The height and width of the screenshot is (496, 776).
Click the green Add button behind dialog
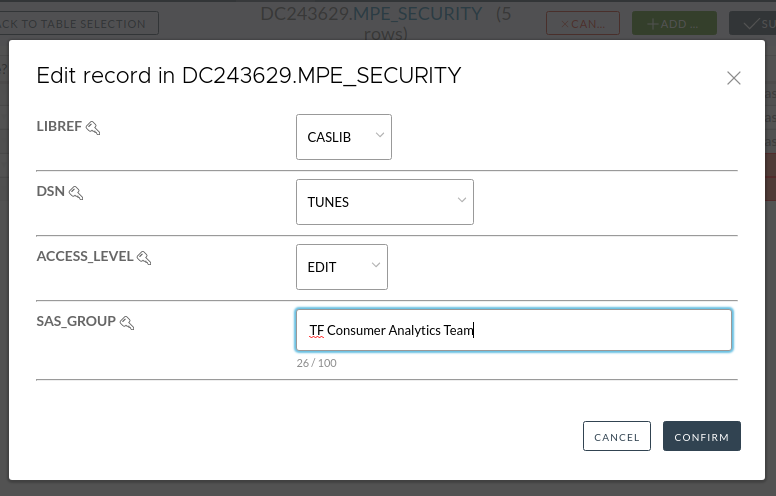point(672,23)
